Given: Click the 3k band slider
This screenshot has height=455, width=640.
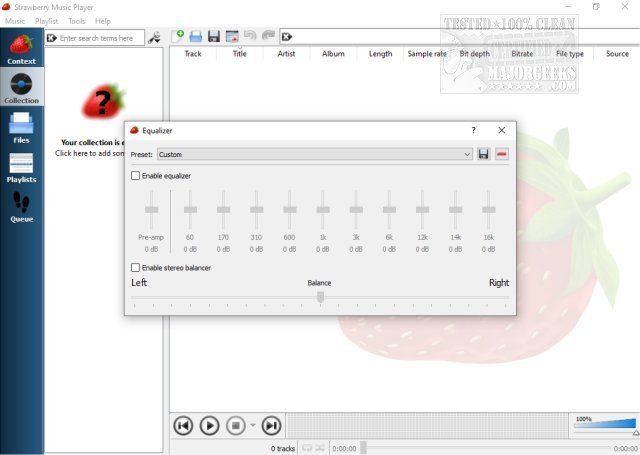Looking at the screenshot, I should [356, 210].
